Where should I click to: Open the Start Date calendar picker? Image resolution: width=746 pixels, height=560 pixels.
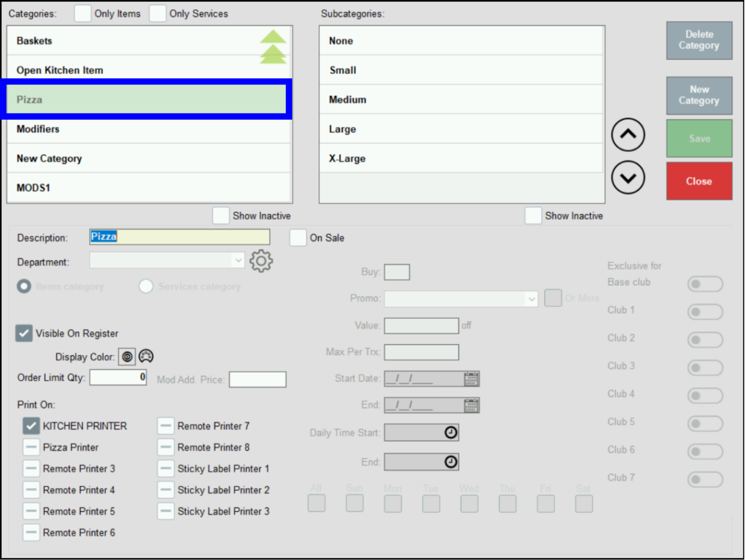471,379
